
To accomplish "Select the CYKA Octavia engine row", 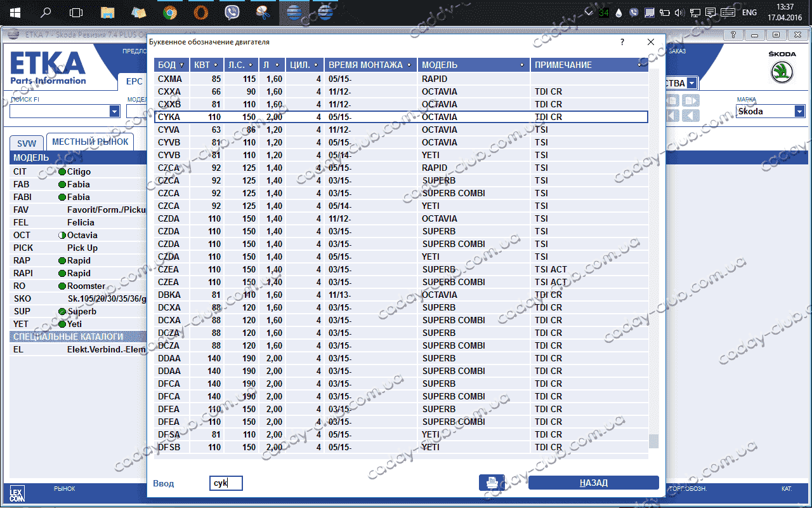I will coord(401,117).
